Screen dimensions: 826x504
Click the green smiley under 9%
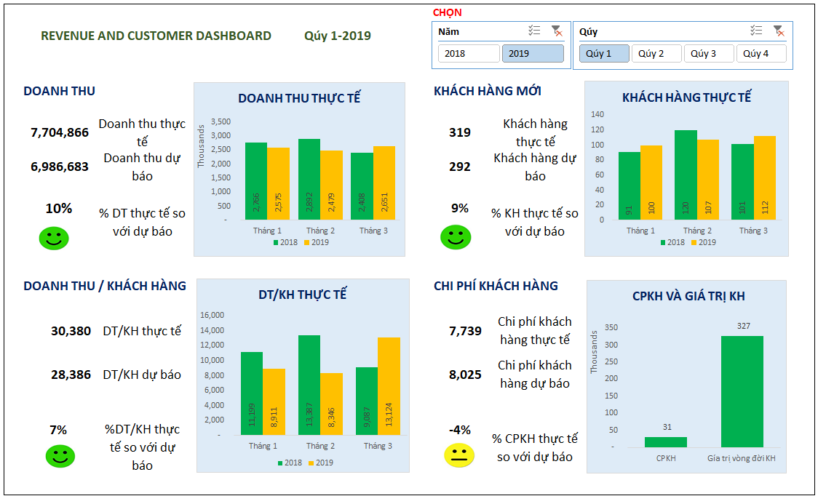coord(456,237)
